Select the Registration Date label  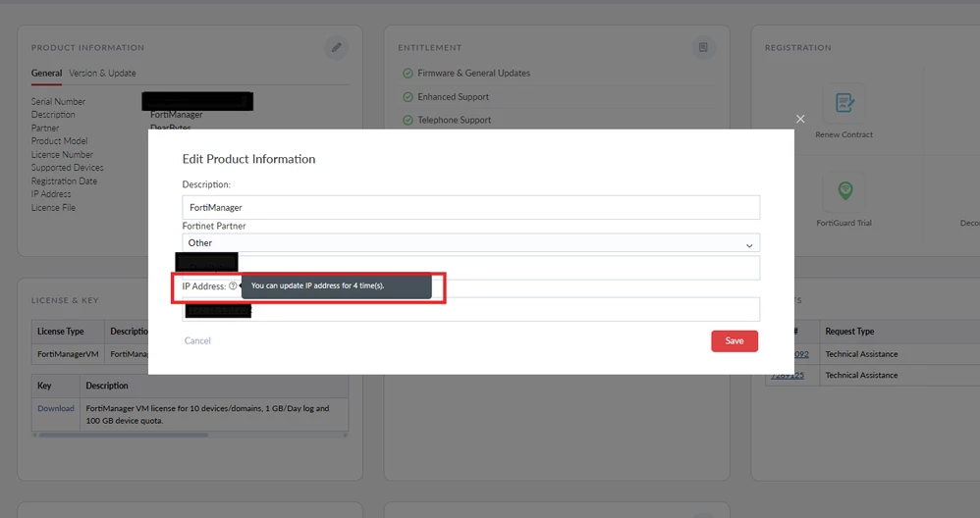65,181
